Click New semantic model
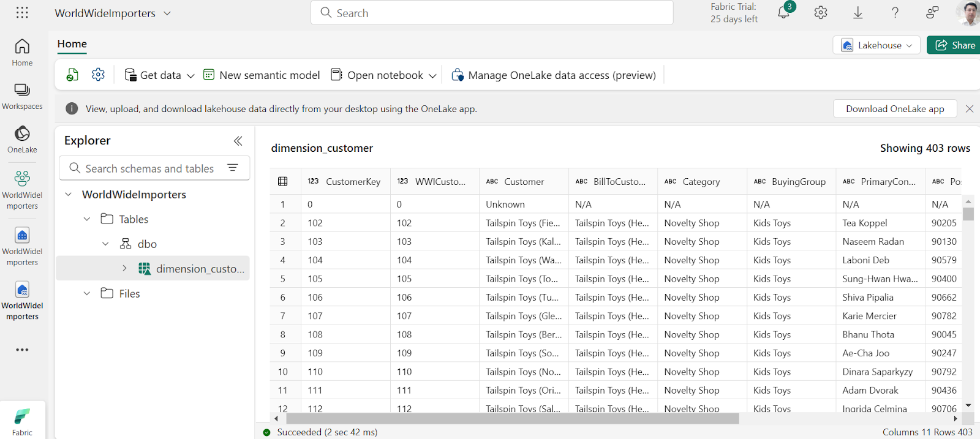The width and height of the screenshot is (980, 439). [x=262, y=75]
